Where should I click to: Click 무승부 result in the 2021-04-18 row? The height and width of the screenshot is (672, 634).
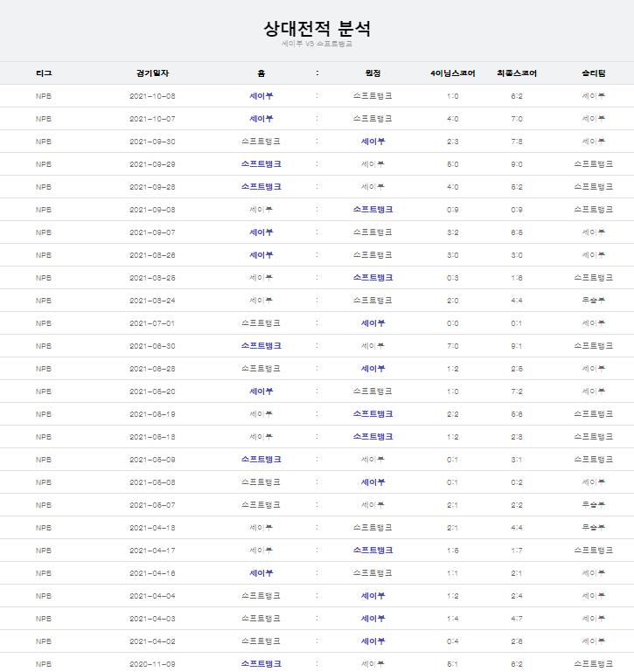pos(593,528)
